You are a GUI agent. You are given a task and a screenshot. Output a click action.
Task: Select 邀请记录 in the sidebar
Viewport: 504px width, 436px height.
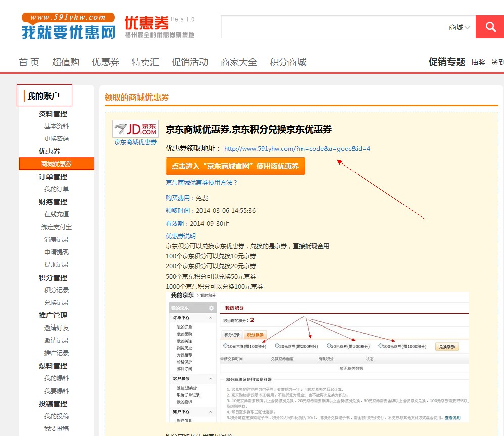tap(57, 340)
